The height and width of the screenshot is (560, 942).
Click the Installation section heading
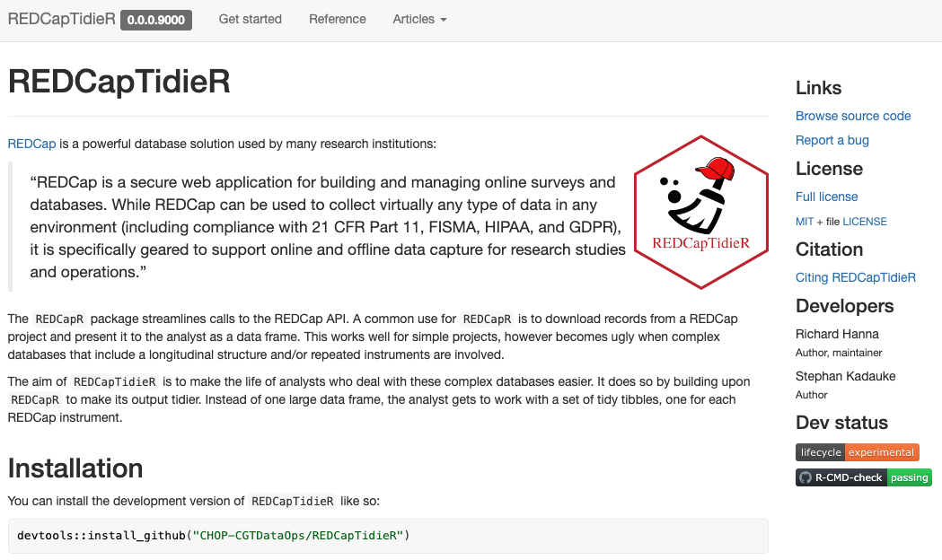[x=75, y=468]
